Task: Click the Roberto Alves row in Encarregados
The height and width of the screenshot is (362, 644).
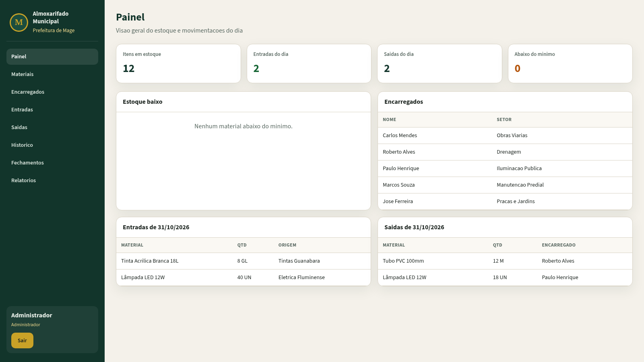Action: [505, 152]
